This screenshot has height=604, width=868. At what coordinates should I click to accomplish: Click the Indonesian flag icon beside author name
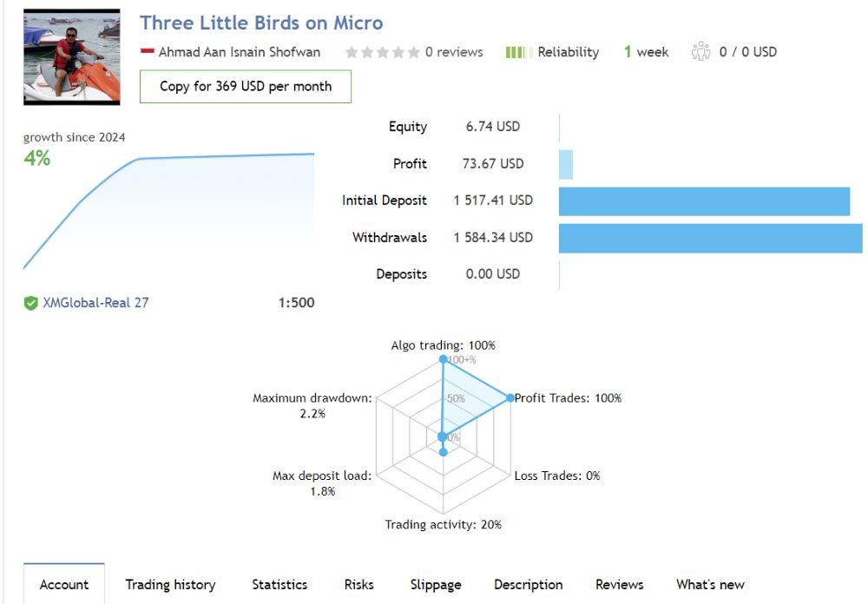pyautogui.click(x=147, y=52)
